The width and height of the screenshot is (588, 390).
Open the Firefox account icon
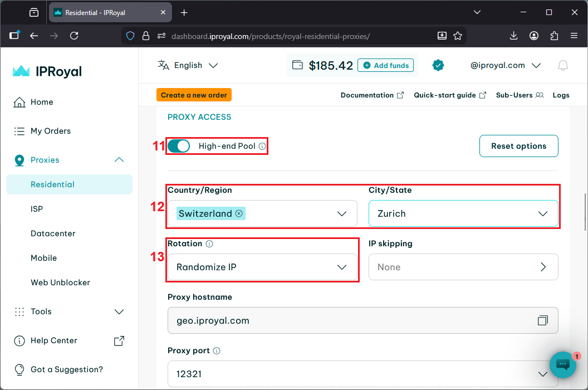pos(534,36)
